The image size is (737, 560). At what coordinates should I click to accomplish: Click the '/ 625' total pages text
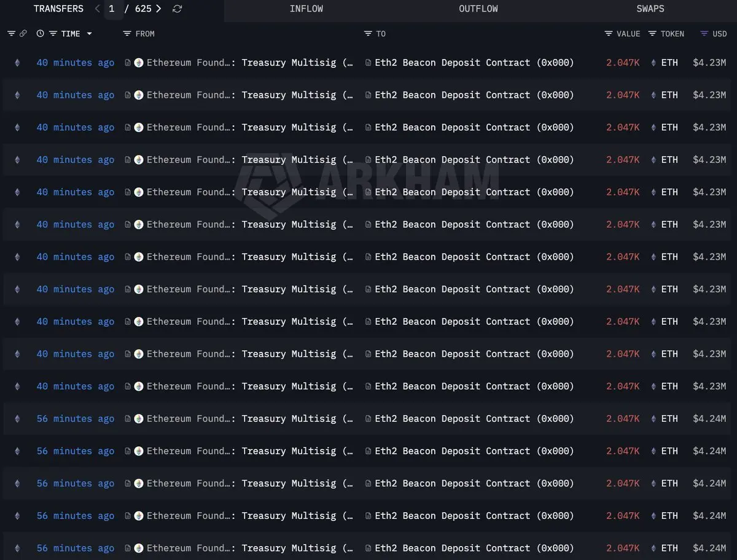(138, 9)
